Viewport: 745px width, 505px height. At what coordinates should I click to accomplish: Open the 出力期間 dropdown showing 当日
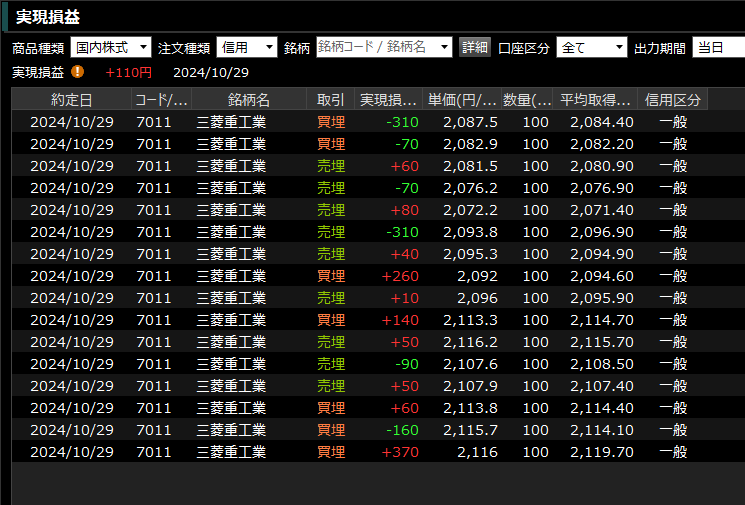tap(718, 48)
